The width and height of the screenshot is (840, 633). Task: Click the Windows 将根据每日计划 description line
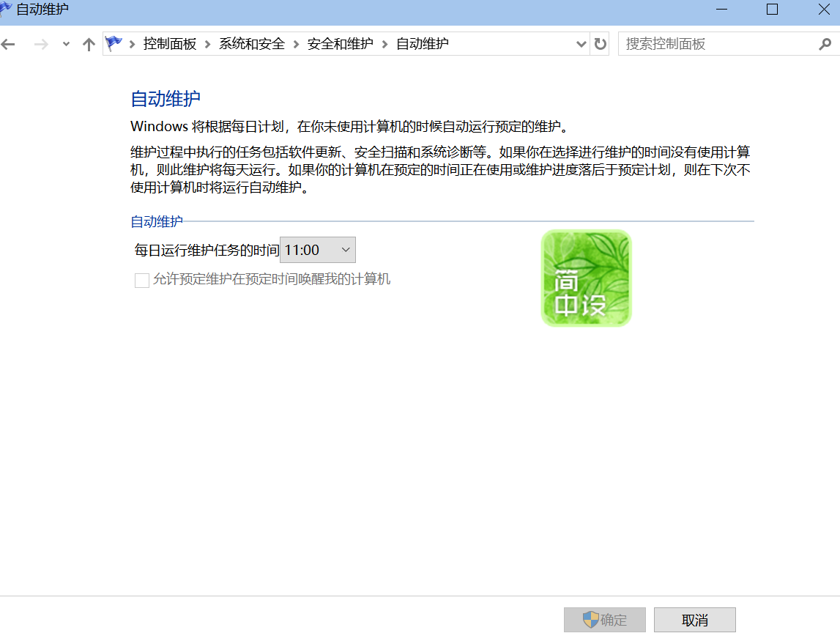pos(350,127)
